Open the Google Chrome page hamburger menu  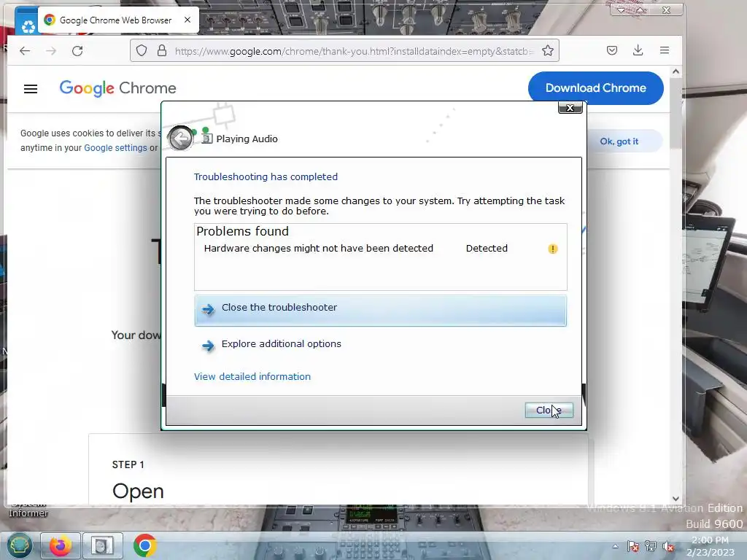pyautogui.click(x=31, y=88)
